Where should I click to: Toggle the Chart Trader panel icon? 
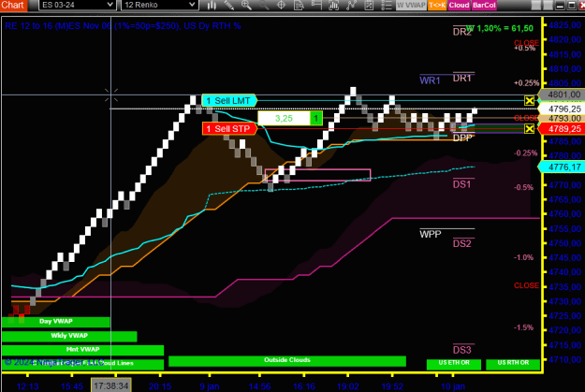316,5
